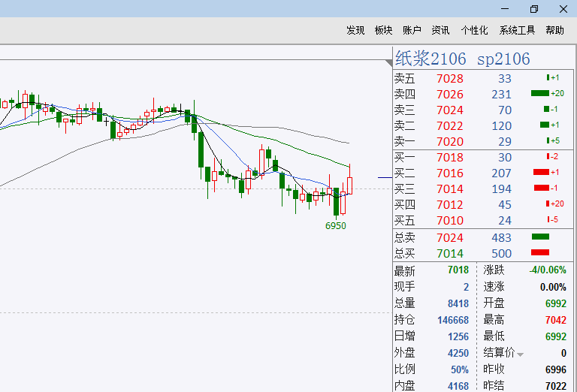The height and width of the screenshot is (392, 577).
Task: Open the 个性化 menu
Action: (474, 30)
